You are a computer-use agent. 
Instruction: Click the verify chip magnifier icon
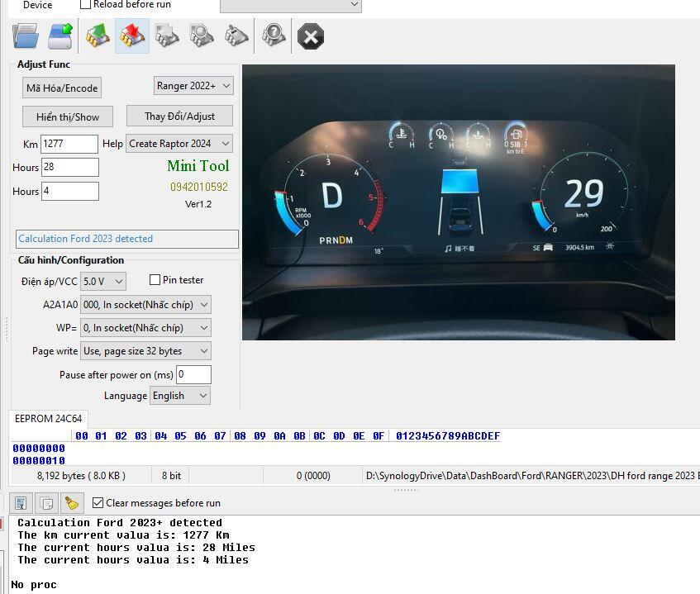click(202, 36)
